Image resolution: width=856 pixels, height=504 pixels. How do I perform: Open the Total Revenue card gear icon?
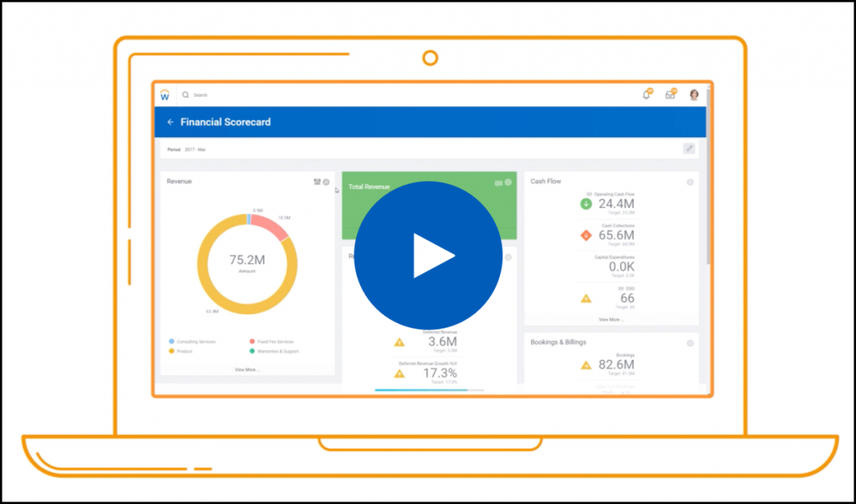coord(508,182)
